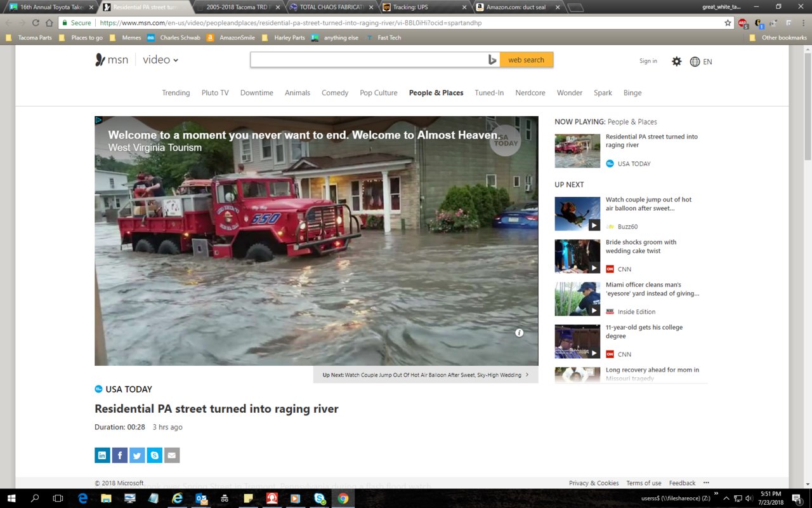Play 11-year-old college degree video thumbnail
812x508 pixels.
tap(577, 342)
